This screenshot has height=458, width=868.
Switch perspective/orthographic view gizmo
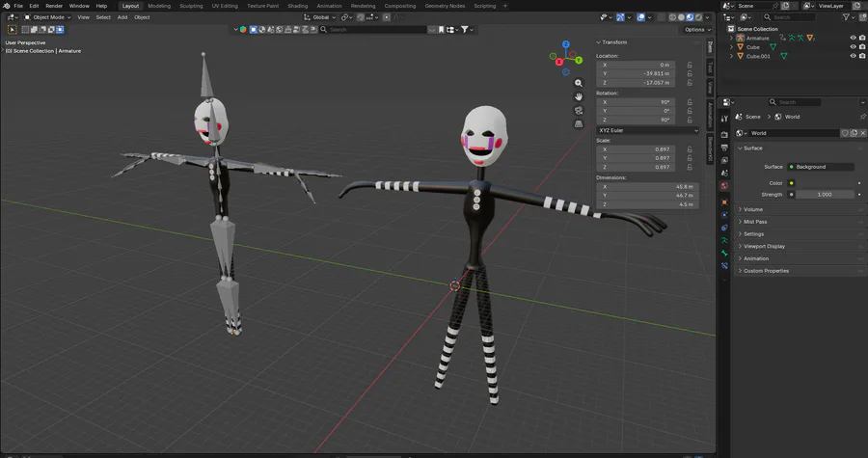[x=579, y=124]
